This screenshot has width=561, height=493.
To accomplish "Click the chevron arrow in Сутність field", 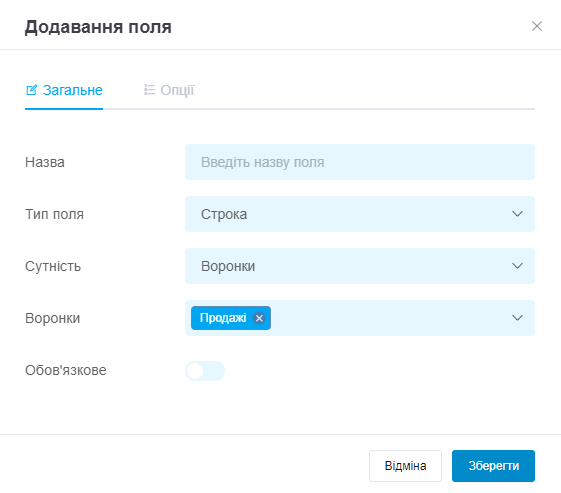I will [517, 266].
